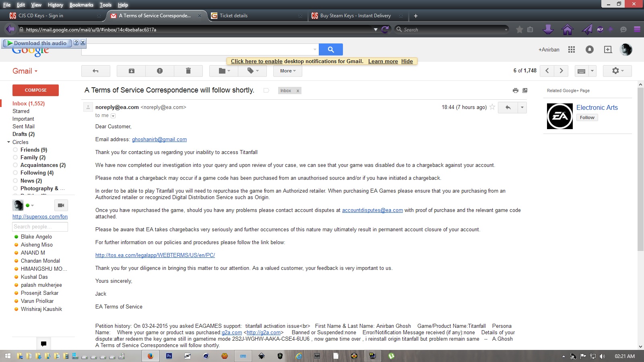Select the Family (2) circle

[33, 157]
